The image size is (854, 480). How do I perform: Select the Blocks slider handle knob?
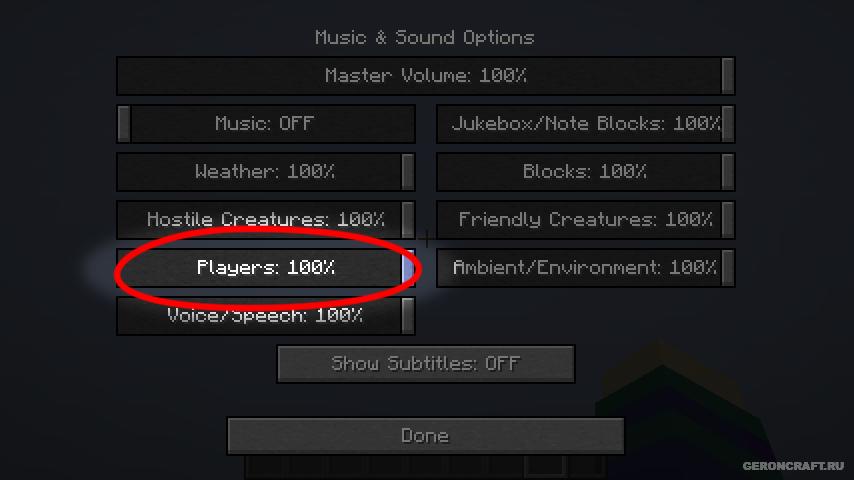click(728, 172)
